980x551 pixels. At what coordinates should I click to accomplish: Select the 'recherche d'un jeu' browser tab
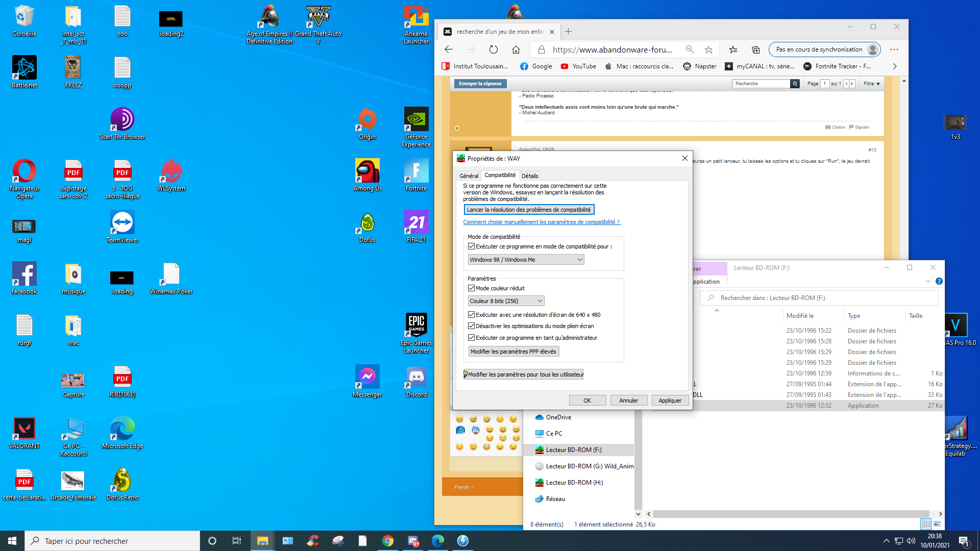[x=500, y=32]
